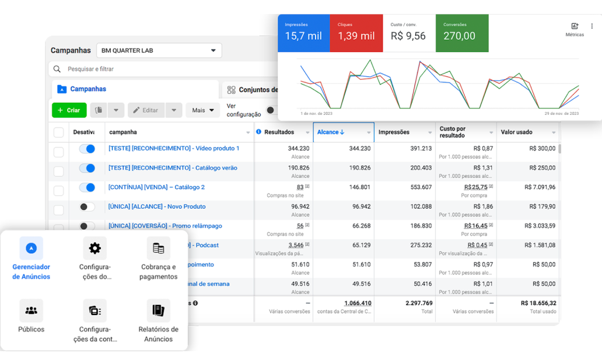
Task: Open the dropdown arrow next to Editar
Action: tap(174, 110)
